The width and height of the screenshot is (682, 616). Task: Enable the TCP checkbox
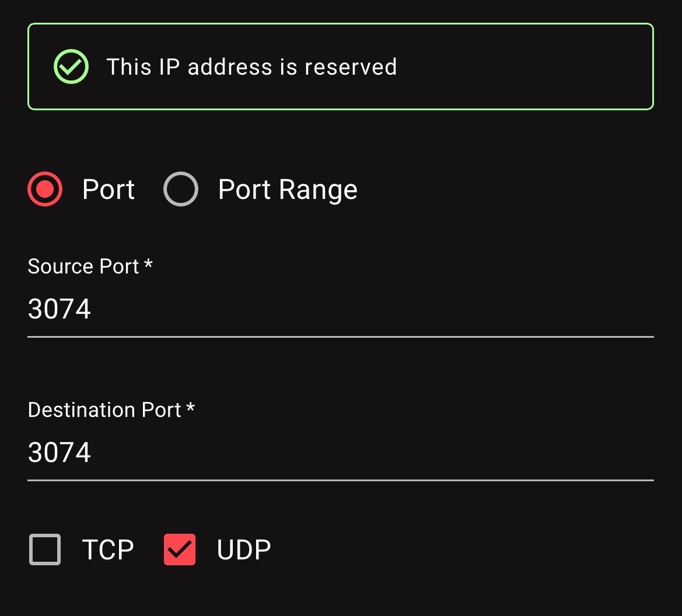(x=45, y=549)
